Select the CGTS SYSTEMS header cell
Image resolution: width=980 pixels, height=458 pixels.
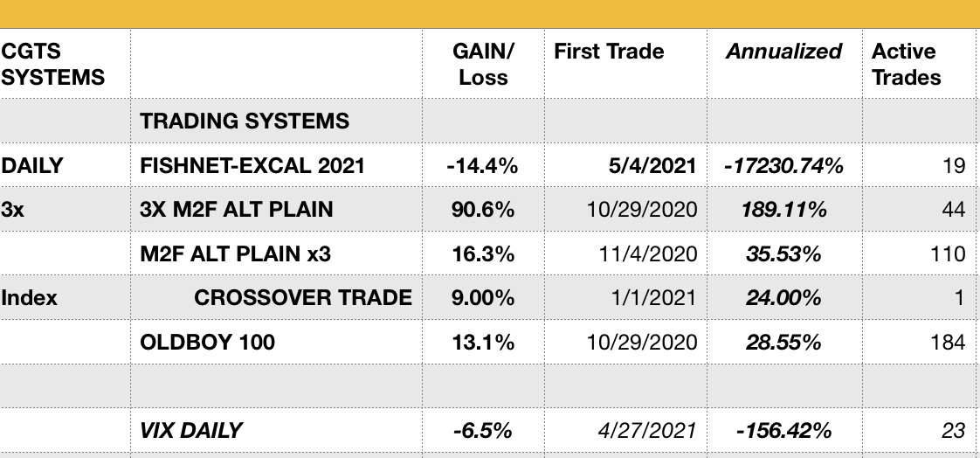point(52,65)
